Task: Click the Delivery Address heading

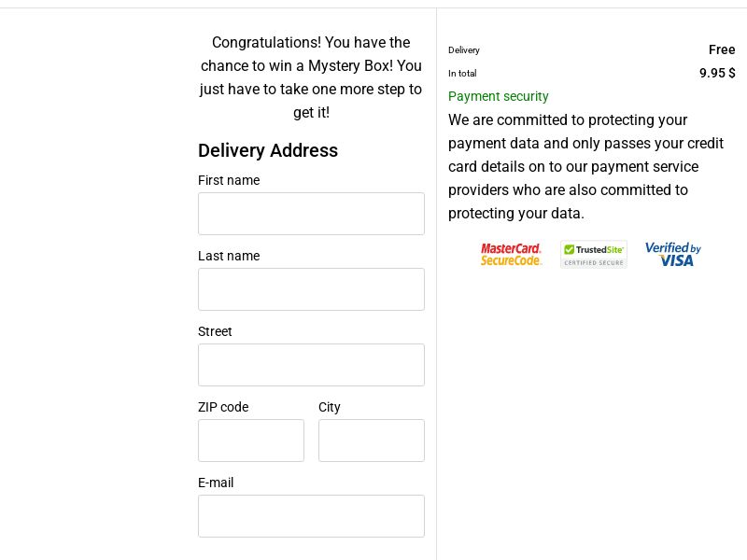Action: click(x=268, y=150)
